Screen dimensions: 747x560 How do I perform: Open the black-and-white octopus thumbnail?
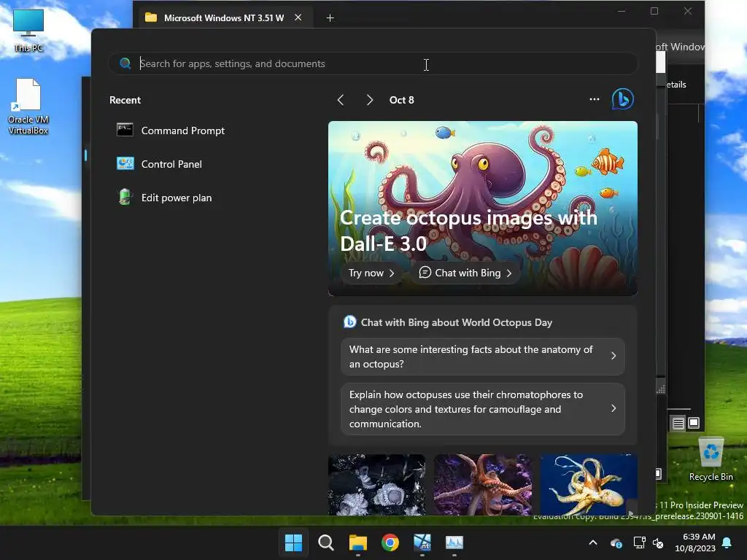click(377, 485)
